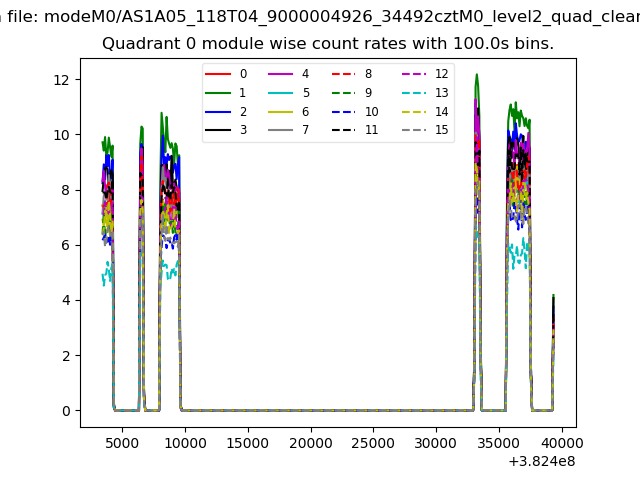Image resolution: width=640 pixels, height=480 pixels.
Task: Select the magenta solid legend entry for module 4
Action: (280, 74)
